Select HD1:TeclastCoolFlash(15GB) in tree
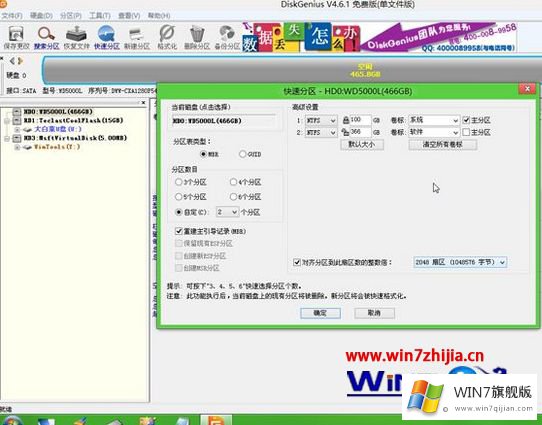This screenshot has height=425, width=542. click(73, 121)
